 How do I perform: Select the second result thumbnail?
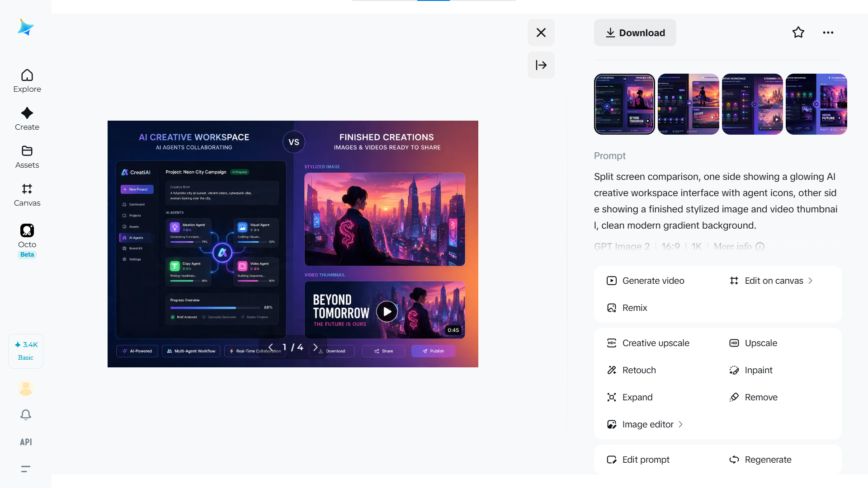coord(689,104)
